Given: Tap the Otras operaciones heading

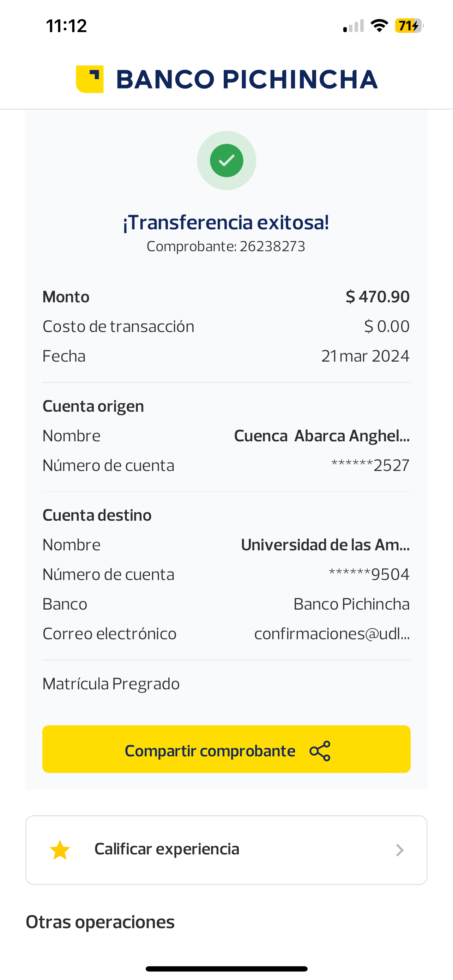Looking at the screenshot, I should coord(100,922).
